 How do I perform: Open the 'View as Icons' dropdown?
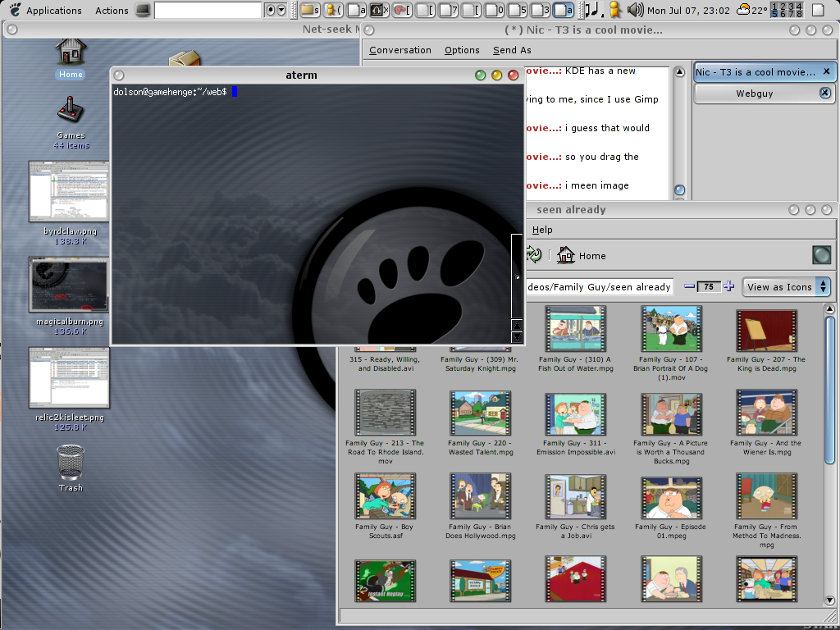[786, 287]
